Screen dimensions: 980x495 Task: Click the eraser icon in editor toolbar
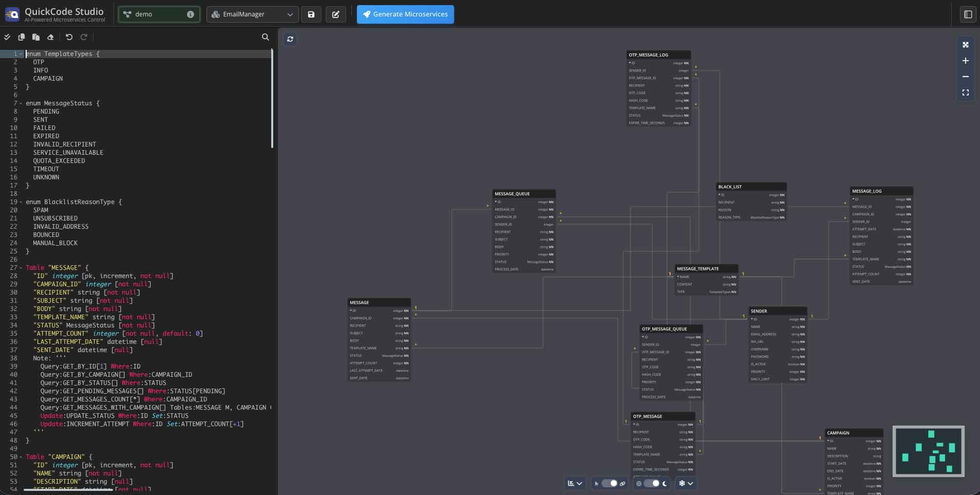[50, 37]
